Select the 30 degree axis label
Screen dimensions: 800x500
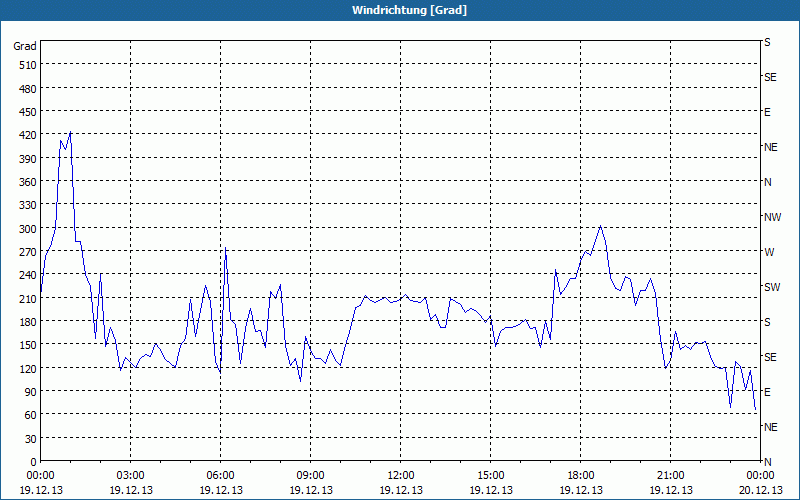click(31, 439)
